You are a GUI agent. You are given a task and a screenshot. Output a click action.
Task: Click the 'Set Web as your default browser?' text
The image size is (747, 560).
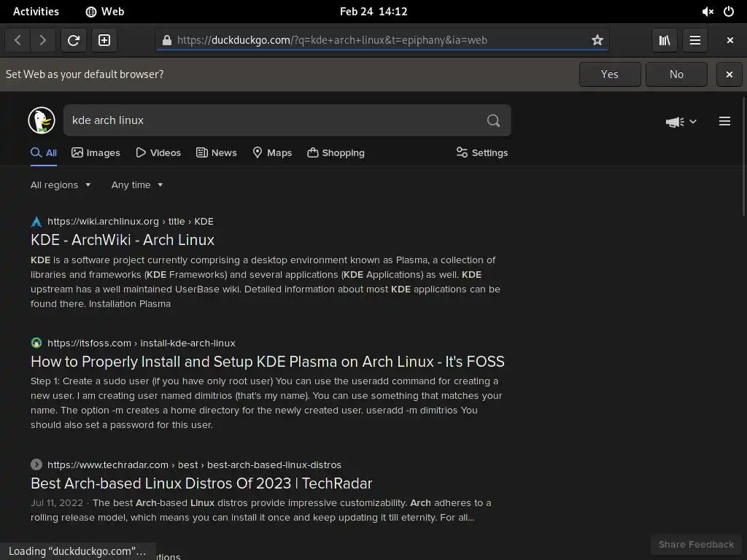click(85, 74)
